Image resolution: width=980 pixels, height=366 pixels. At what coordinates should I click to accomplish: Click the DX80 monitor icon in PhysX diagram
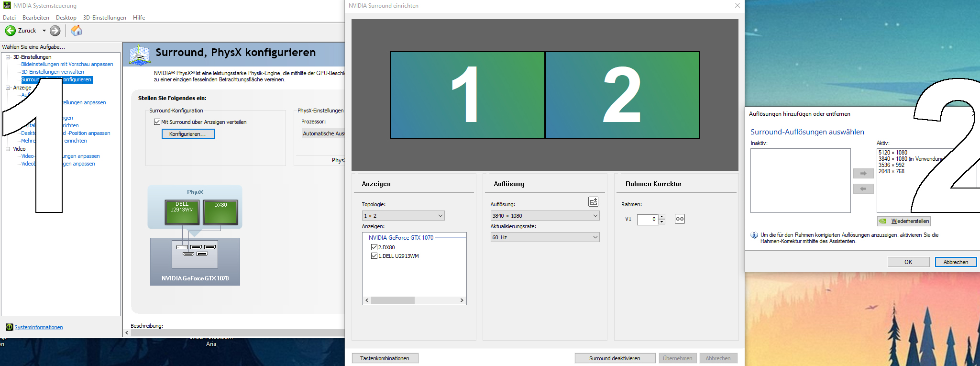(220, 212)
